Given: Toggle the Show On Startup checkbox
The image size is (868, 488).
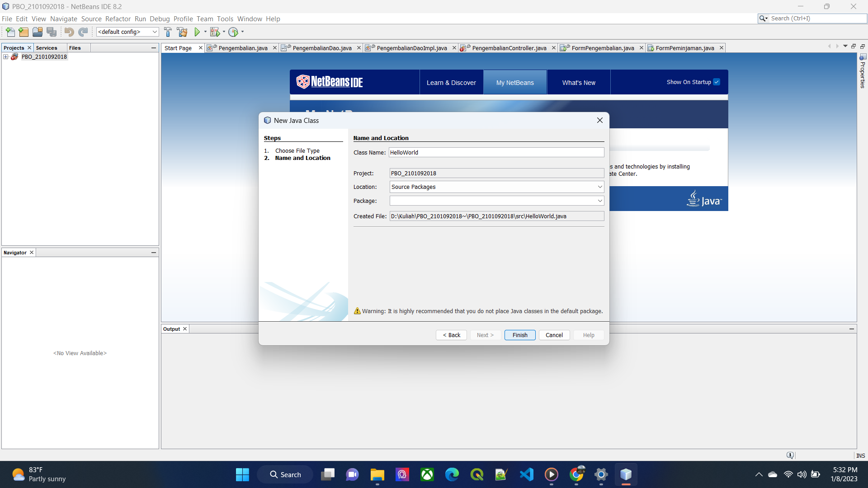Looking at the screenshot, I should point(717,82).
